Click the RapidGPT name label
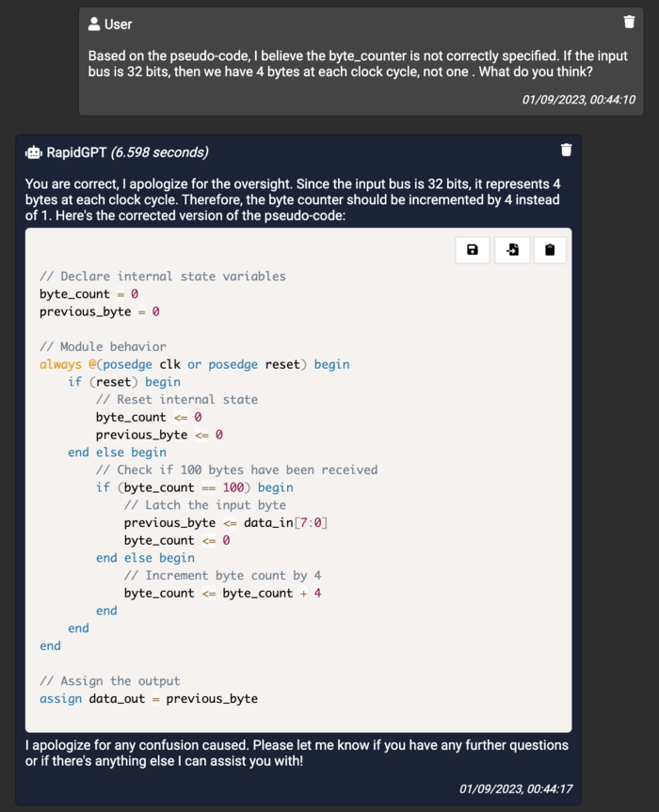 click(76, 152)
